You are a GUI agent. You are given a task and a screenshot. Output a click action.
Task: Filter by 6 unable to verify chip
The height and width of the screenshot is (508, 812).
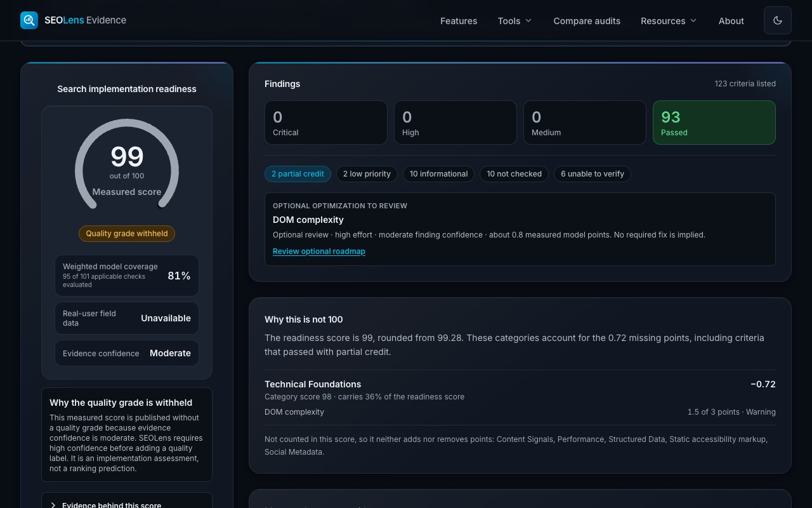click(x=593, y=174)
